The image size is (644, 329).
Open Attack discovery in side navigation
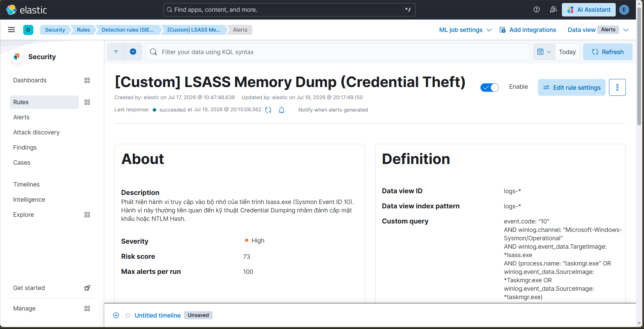(x=36, y=132)
